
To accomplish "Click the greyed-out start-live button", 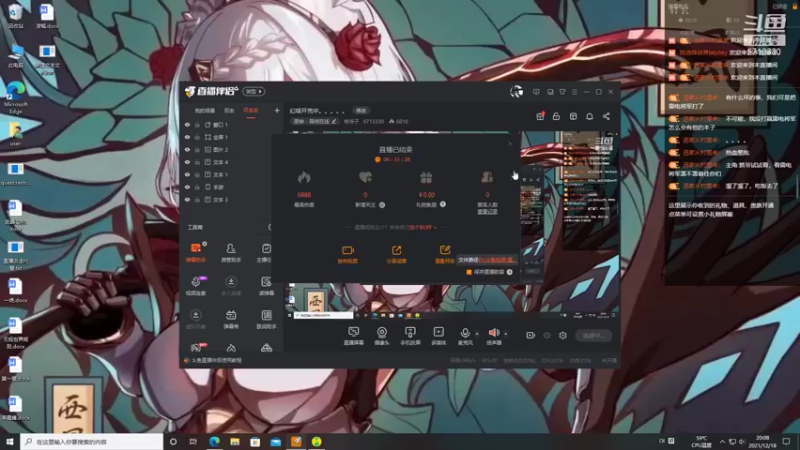I will point(593,335).
